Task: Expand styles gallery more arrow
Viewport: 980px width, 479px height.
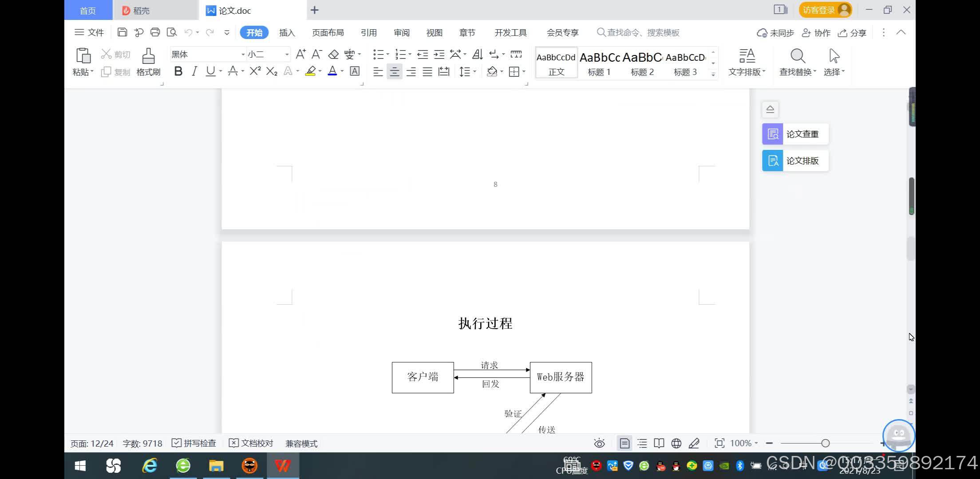Action: 713,74
